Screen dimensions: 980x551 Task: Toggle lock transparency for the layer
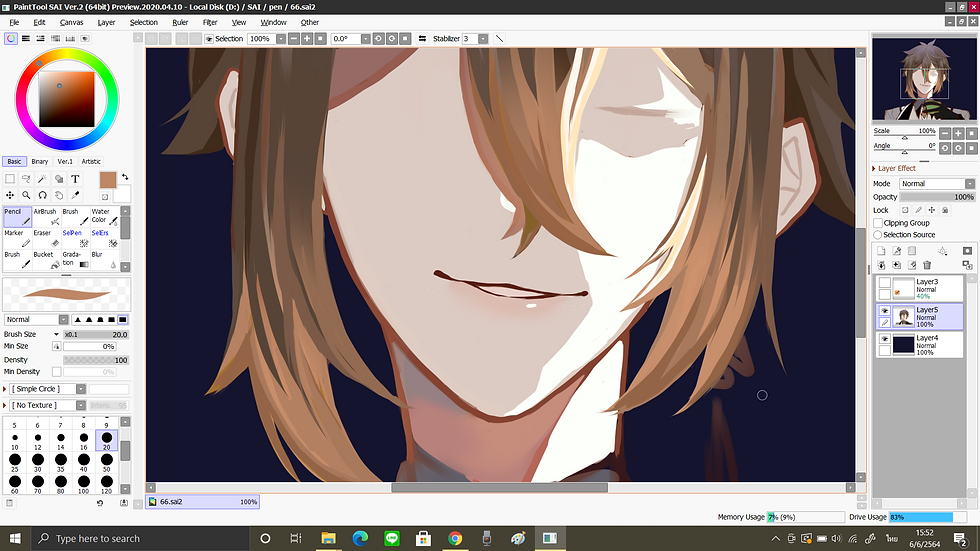coord(905,211)
